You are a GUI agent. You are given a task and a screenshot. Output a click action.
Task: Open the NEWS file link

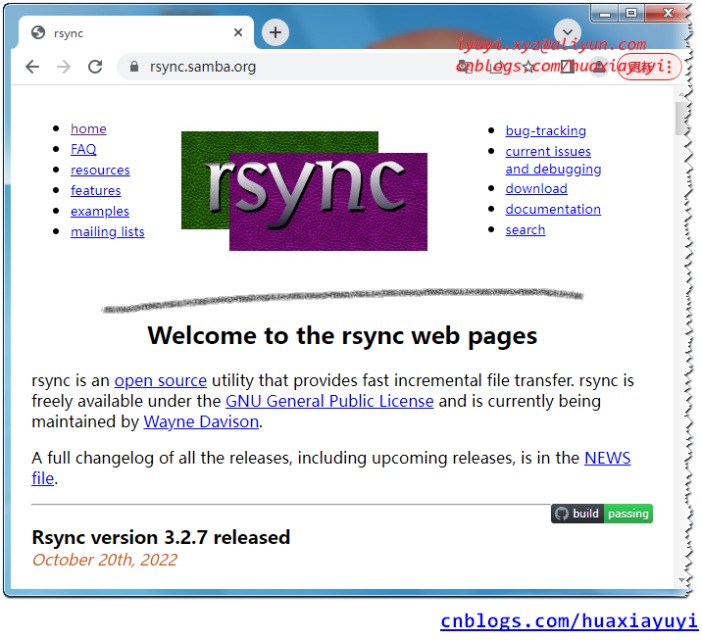pos(607,458)
